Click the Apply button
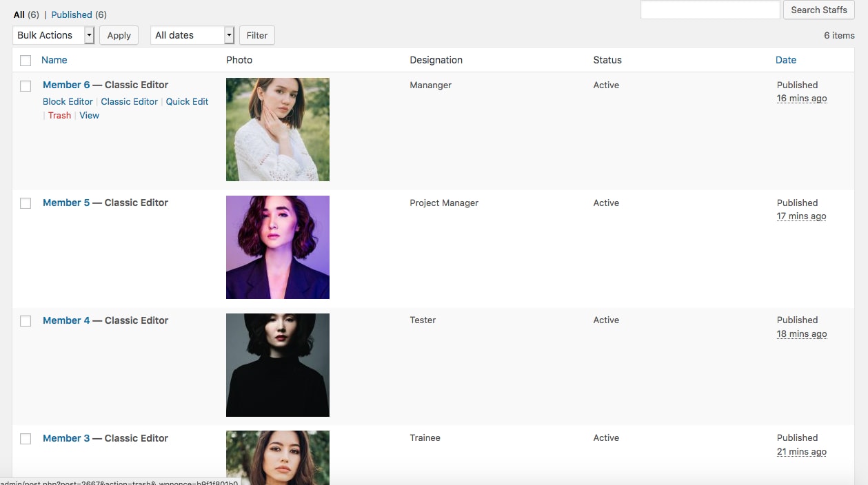The height and width of the screenshot is (485, 868). pos(119,35)
